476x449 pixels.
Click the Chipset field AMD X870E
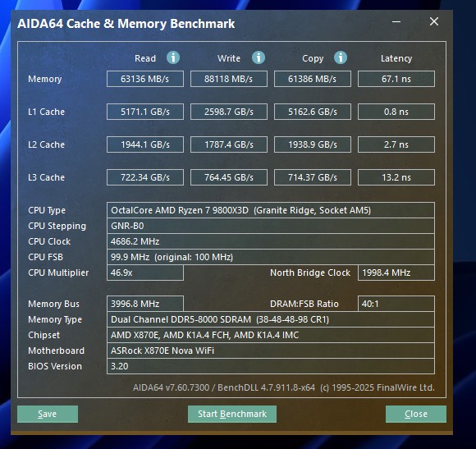pyautogui.click(x=271, y=335)
